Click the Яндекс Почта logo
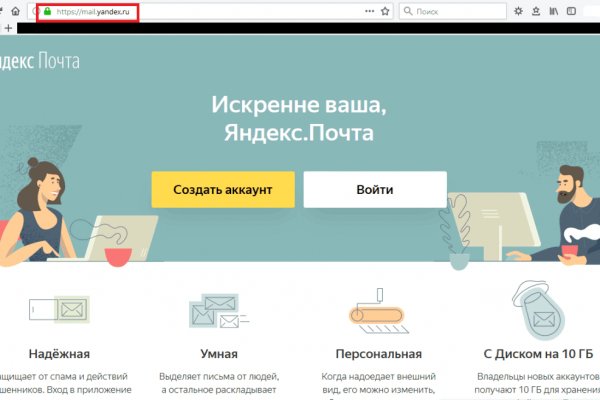Screen dimensions: 600x400 tap(40, 62)
